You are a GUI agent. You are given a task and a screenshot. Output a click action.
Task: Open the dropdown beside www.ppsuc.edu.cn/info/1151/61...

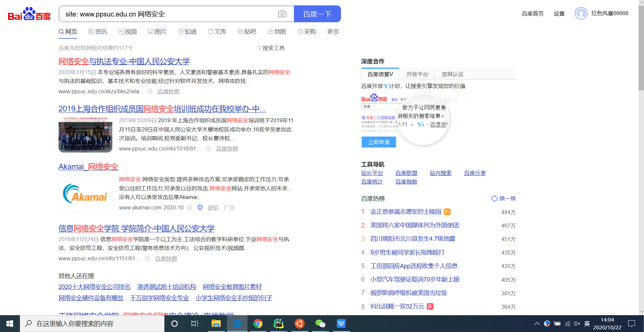click(x=148, y=258)
